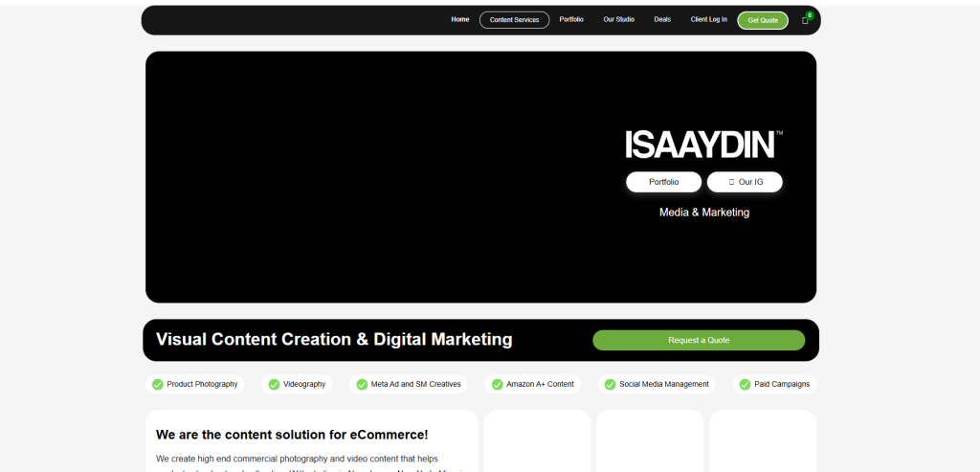Click the white Portfolio hero button
Screen dimensions: 980x472
tap(664, 182)
